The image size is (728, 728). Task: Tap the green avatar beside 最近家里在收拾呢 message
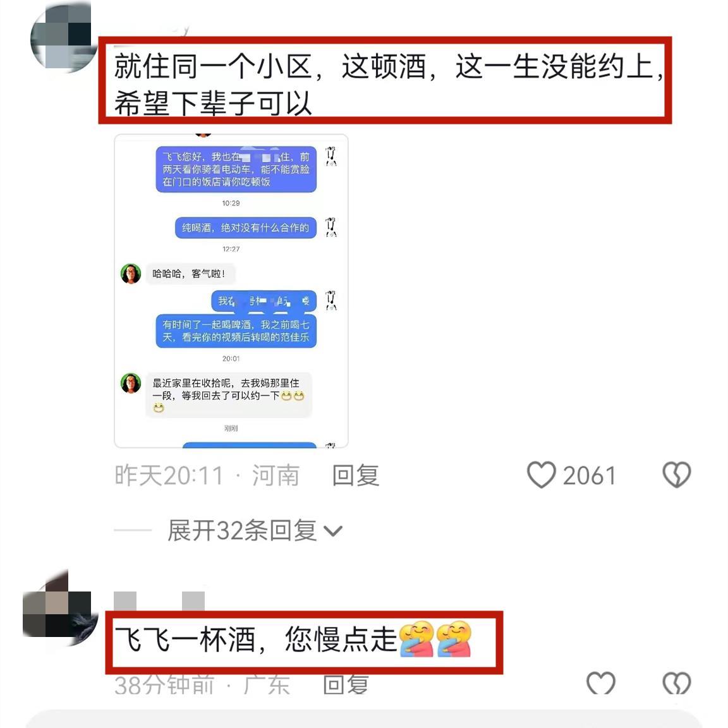coord(131,383)
